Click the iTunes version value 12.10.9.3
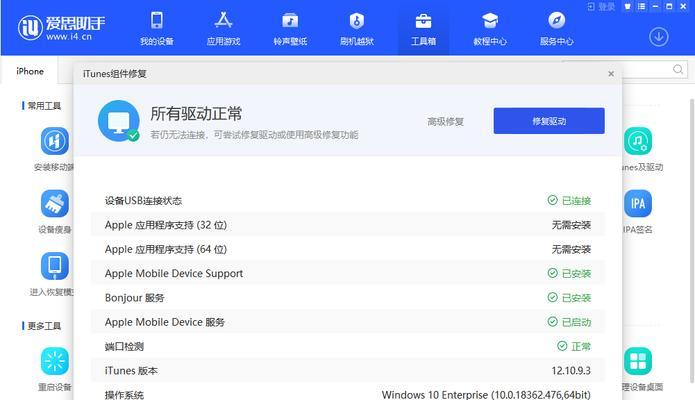 point(571,371)
